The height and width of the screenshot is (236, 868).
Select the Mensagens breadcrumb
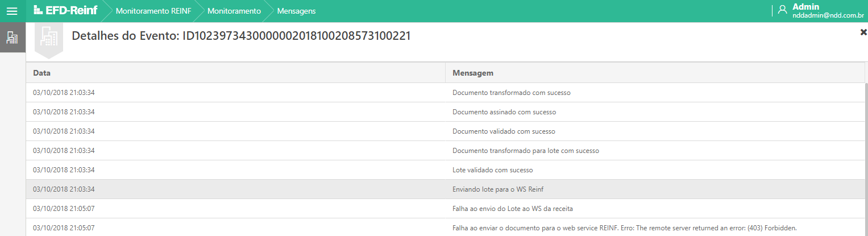pyautogui.click(x=296, y=11)
